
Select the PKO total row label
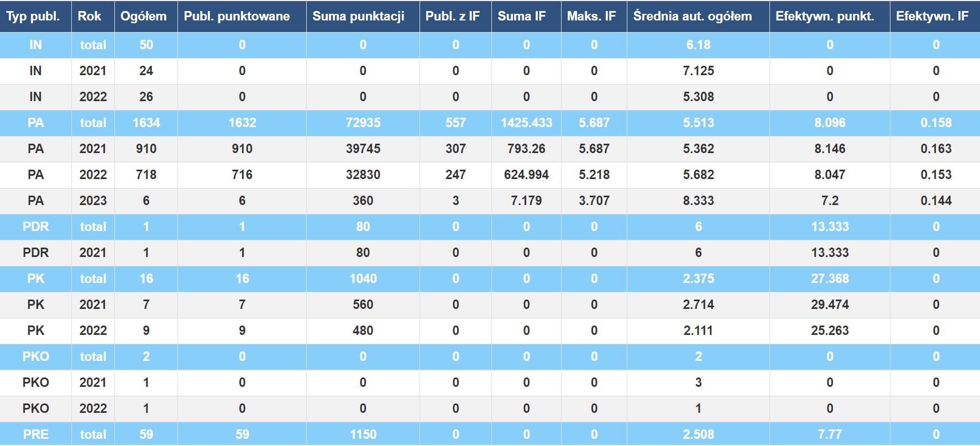tap(35, 356)
